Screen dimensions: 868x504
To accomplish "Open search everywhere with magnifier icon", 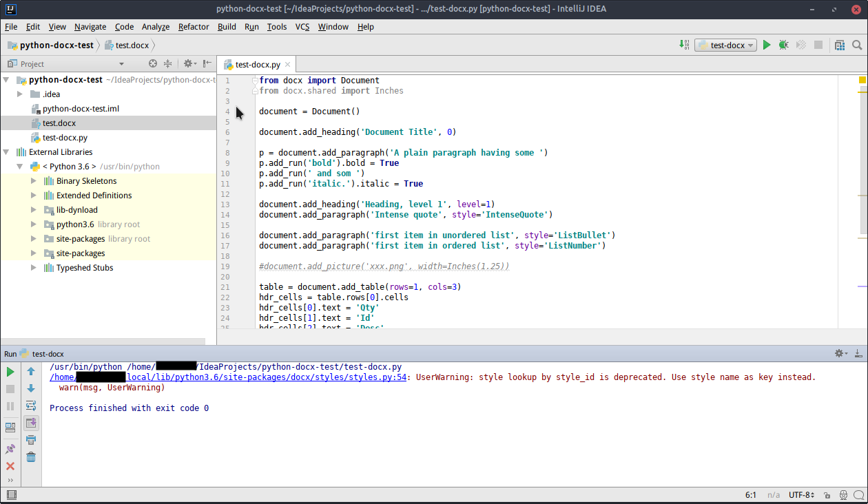I will [x=858, y=44].
